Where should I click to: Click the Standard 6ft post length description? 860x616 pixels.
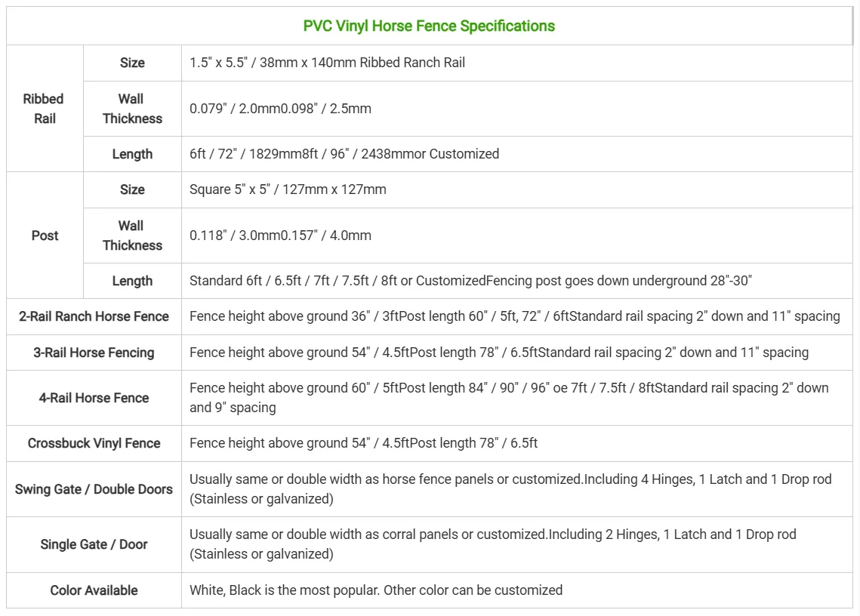(470, 281)
